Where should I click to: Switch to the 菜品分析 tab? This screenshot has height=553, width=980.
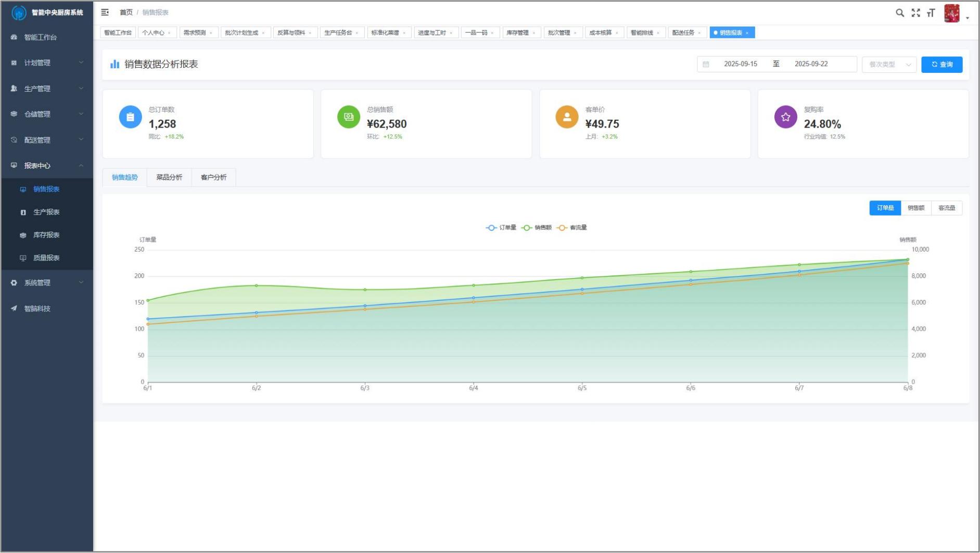(x=169, y=178)
